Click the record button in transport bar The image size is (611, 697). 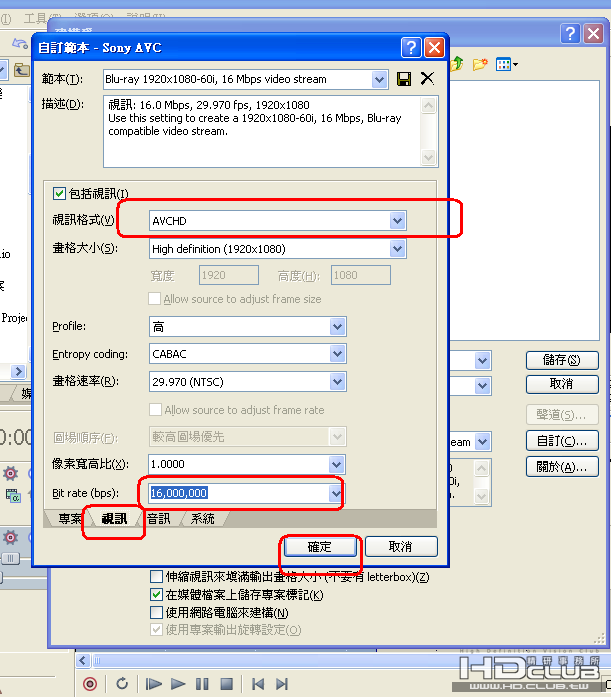90,684
